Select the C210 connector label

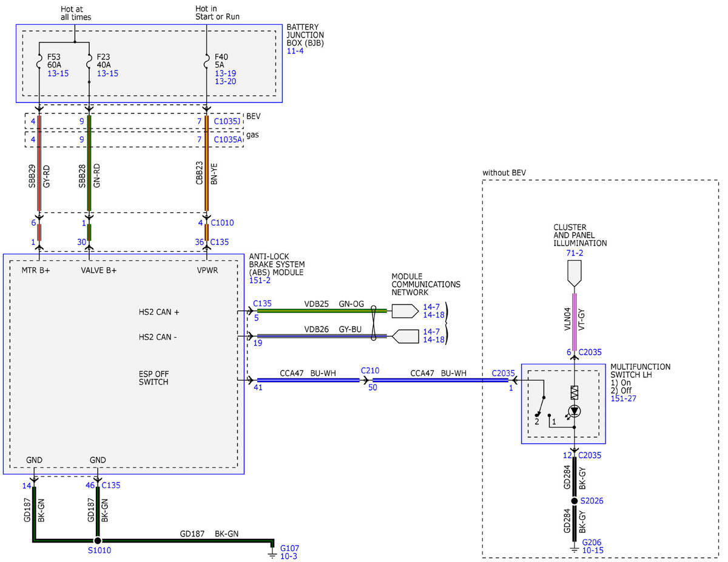370,370
